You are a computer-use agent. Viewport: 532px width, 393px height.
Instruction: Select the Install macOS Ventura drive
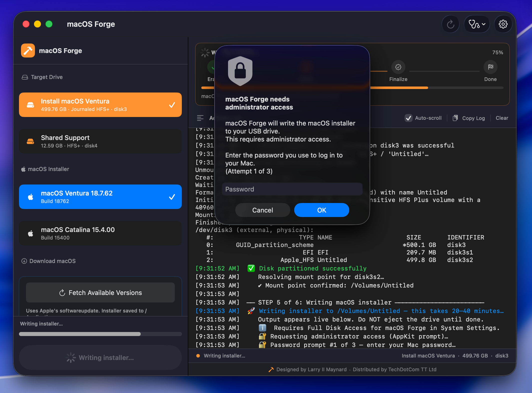[x=100, y=105]
